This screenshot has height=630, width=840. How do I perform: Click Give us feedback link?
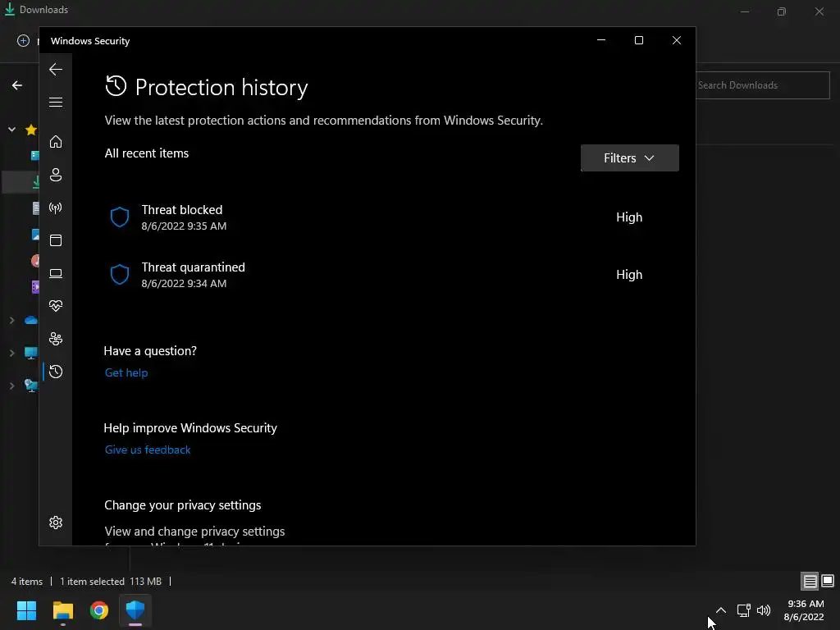(x=148, y=450)
